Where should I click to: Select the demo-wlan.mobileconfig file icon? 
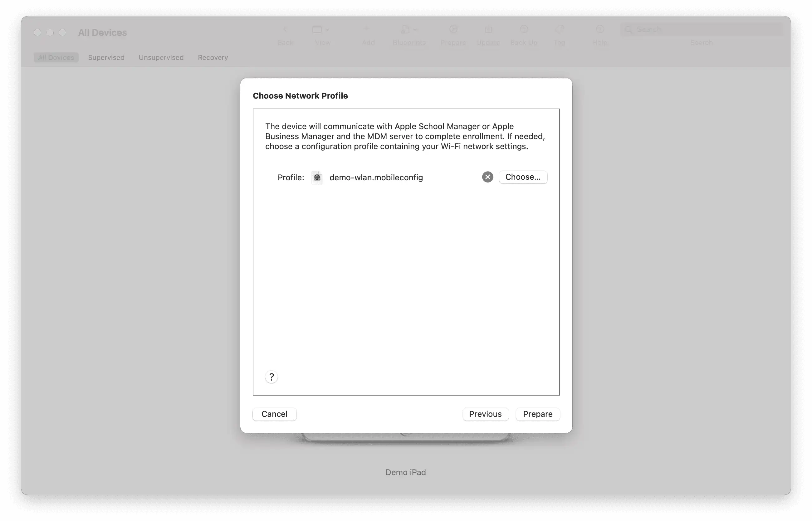317,177
